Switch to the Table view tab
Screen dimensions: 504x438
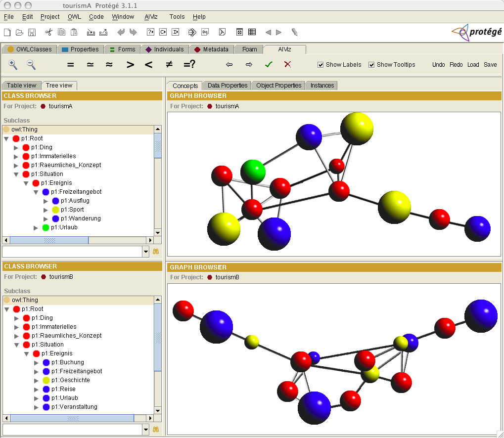coord(21,86)
